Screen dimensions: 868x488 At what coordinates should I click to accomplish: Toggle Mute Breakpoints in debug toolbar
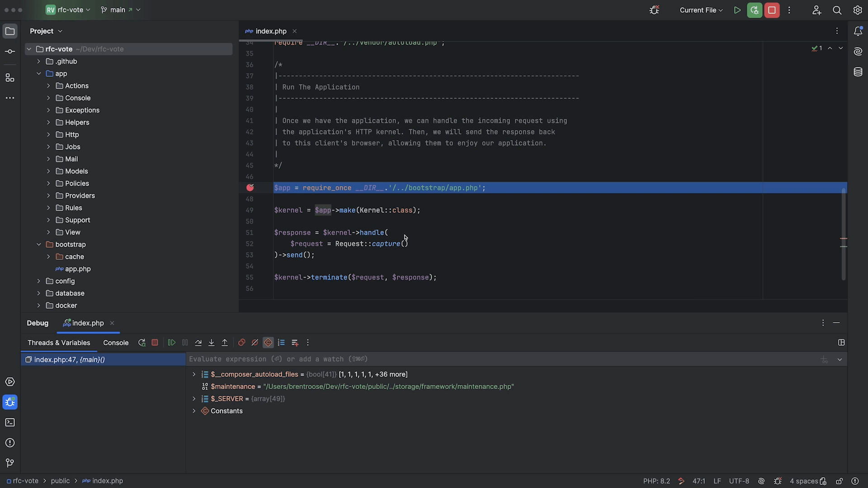[255, 343]
